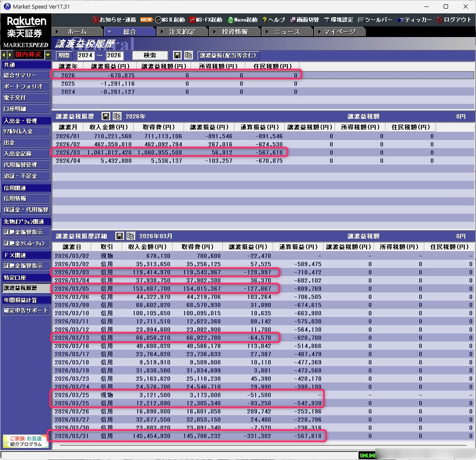Click the copy icon in the top search bar
This screenshot has height=460, width=476.
pyautogui.click(x=188, y=55)
